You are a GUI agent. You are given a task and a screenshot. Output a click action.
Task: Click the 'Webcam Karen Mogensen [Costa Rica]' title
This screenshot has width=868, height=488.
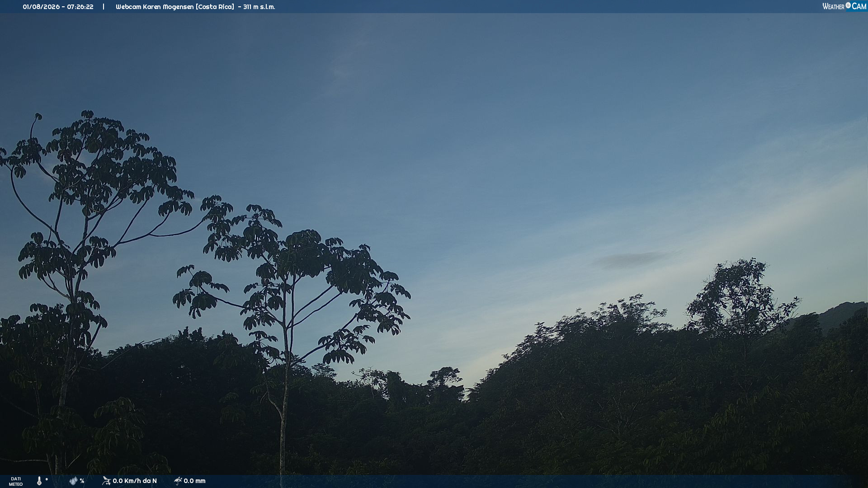pyautogui.click(x=175, y=7)
